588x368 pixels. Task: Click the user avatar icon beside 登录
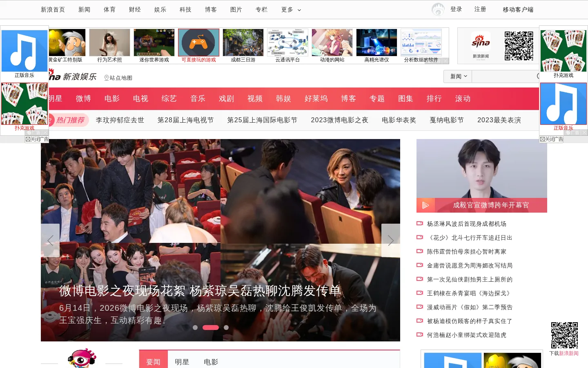click(438, 9)
